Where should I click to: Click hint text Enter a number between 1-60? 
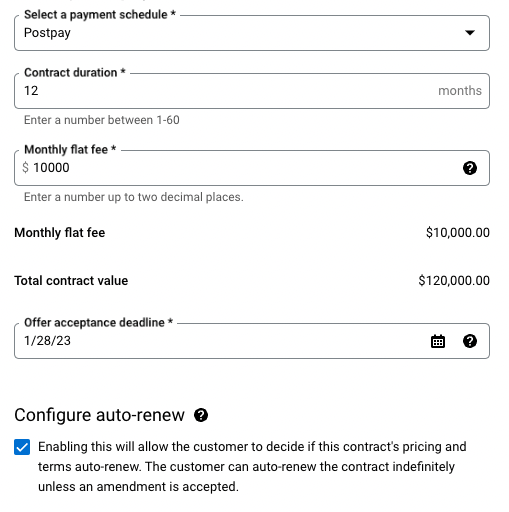coord(102,120)
